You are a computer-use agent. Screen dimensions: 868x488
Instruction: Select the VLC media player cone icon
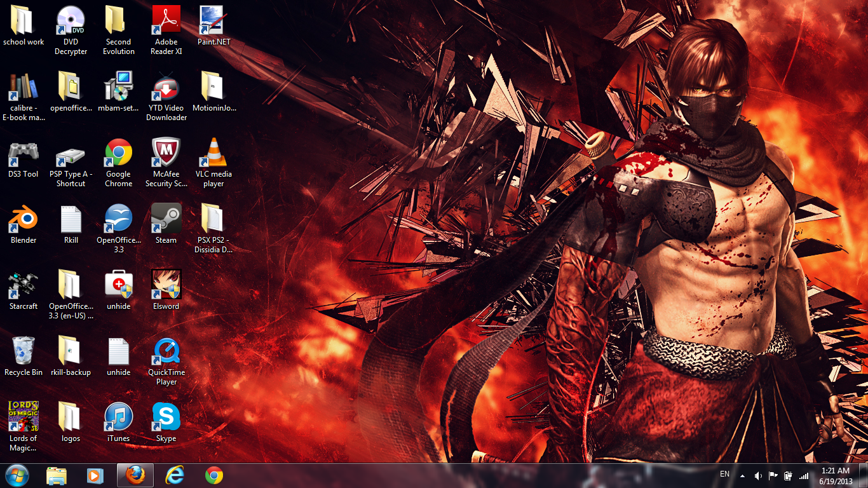coord(214,152)
